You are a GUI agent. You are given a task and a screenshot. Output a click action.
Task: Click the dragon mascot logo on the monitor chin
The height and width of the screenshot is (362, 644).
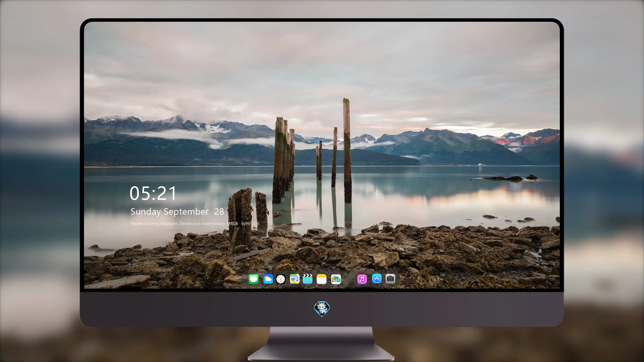click(322, 309)
